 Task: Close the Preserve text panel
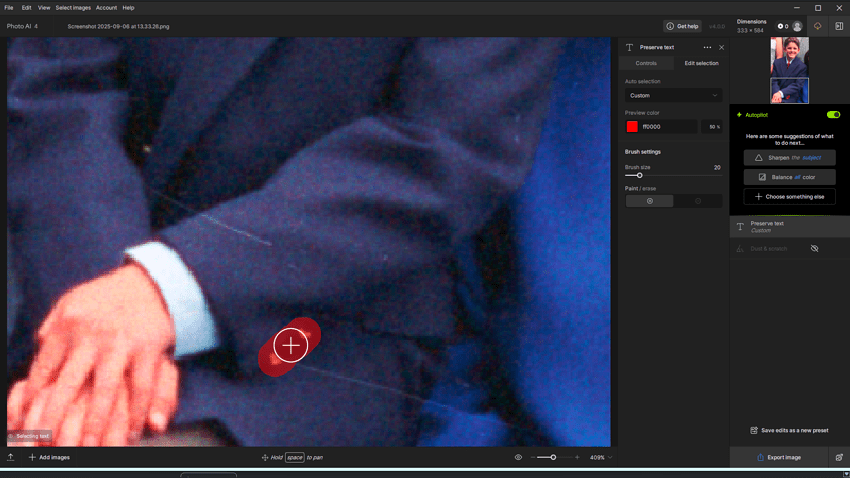722,47
